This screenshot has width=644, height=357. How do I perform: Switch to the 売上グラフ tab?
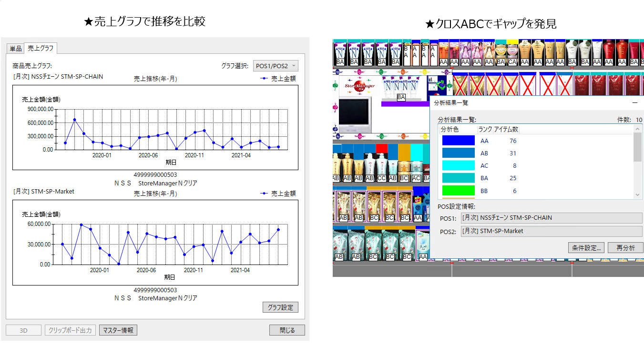pos(40,48)
